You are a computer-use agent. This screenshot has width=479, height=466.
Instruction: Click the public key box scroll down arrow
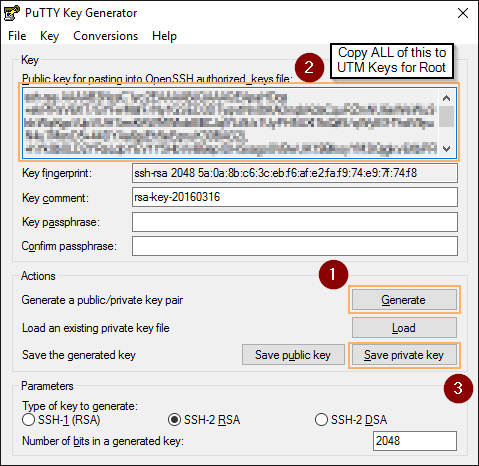(x=446, y=149)
